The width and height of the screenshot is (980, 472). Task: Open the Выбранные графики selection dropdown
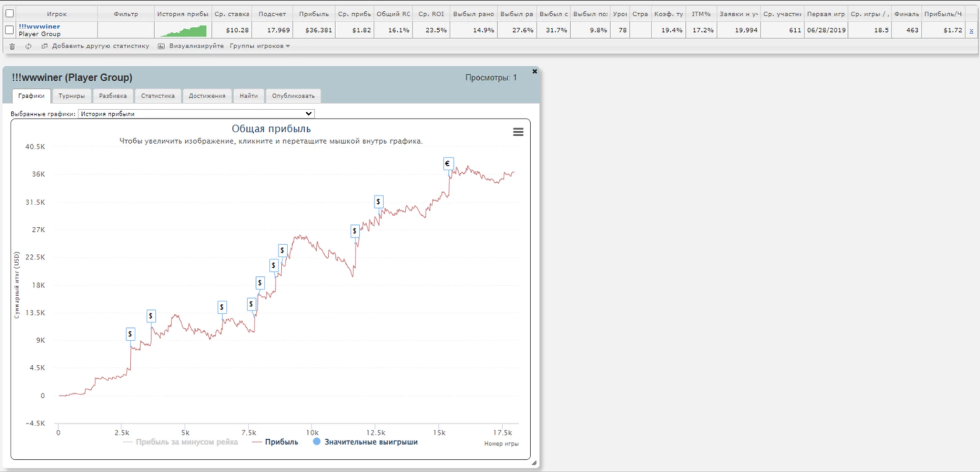click(x=196, y=114)
